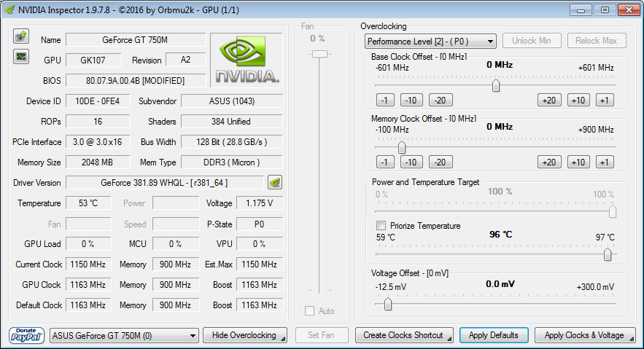Viewport: 644px width, 349px height.
Task: Click Memory Clock Offset +20 button
Action: coord(549,162)
